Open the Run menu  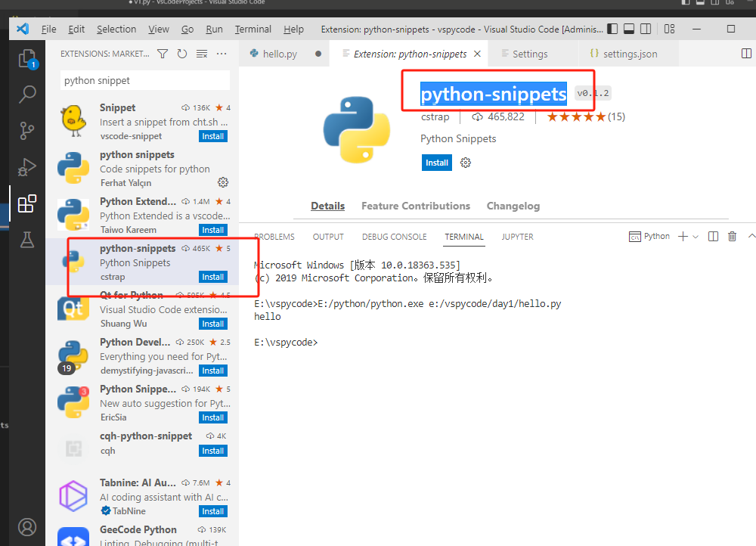214,29
